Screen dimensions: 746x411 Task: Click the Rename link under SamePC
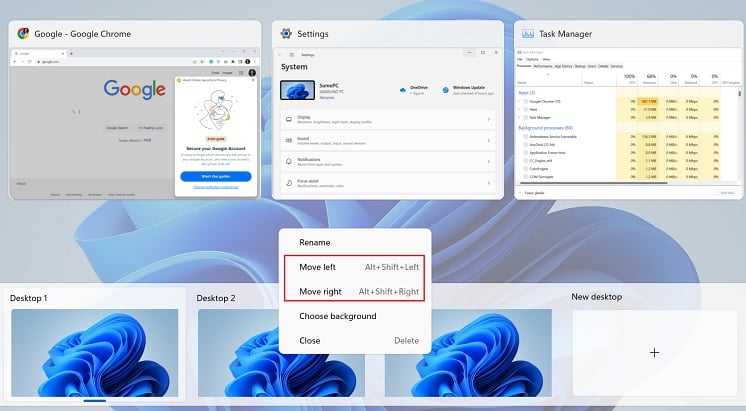tap(326, 97)
